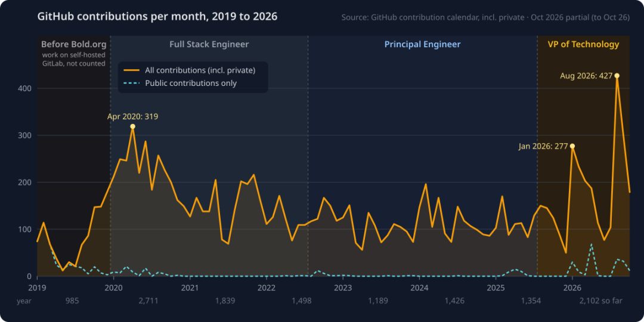Viewport: 644px width, 322px height.
Task: Click the 2,711 yearly total for 2020
Action: coord(148,301)
